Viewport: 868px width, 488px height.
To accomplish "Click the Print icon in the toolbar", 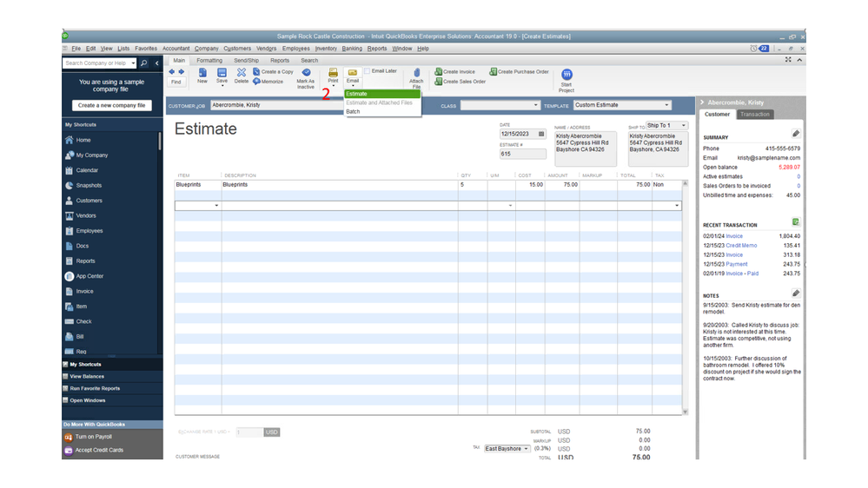I will point(333,74).
